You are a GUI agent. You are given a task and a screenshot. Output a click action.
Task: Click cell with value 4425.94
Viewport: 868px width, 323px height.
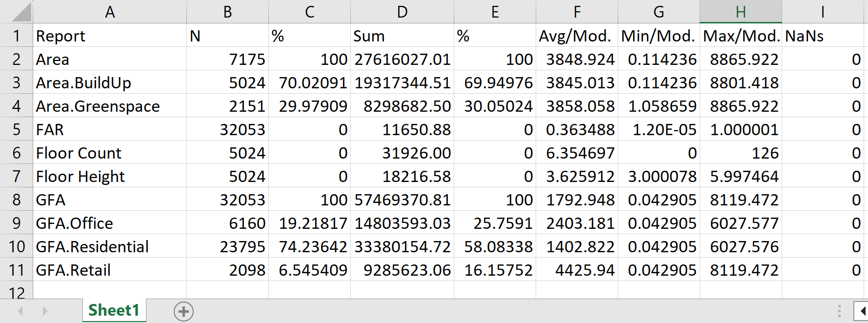click(577, 270)
